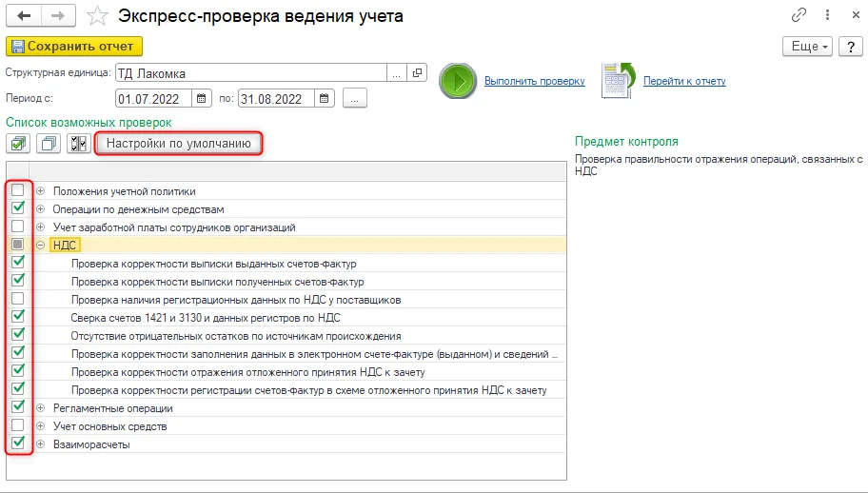Click the start date field 01.07.2022

tap(153, 98)
